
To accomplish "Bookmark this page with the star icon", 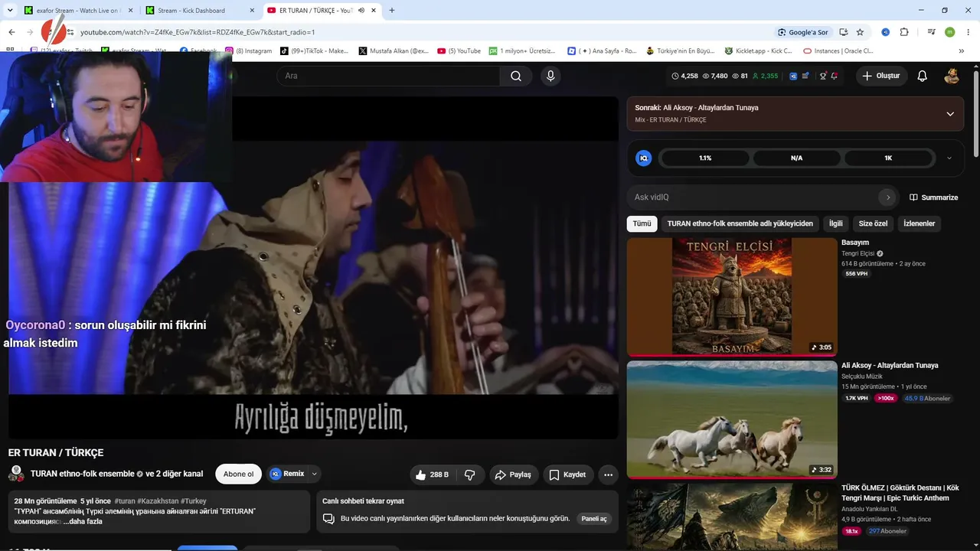I will 860,32.
